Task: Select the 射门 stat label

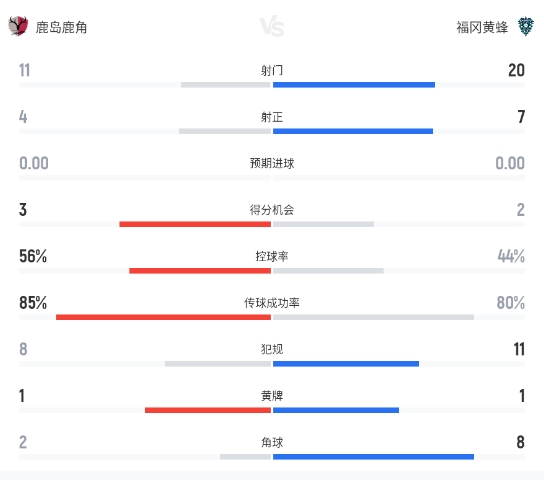Action: pyautogui.click(x=272, y=70)
